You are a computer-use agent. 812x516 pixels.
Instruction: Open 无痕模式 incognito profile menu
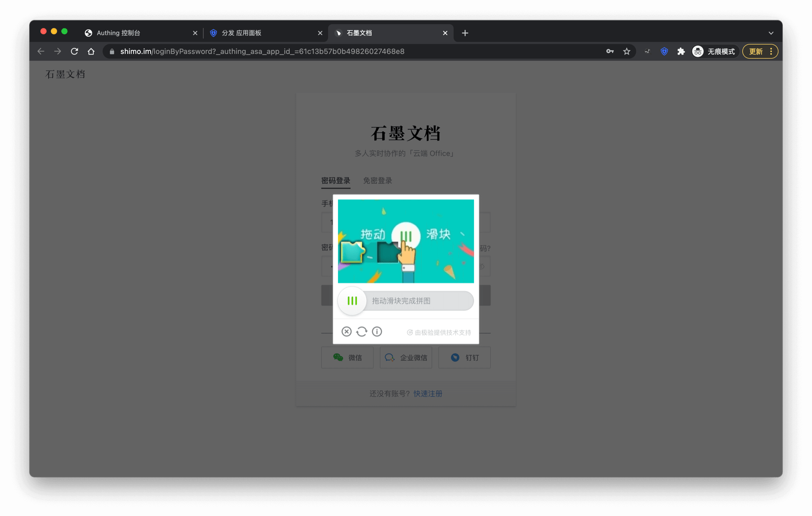pyautogui.click(x=714, y=52)
